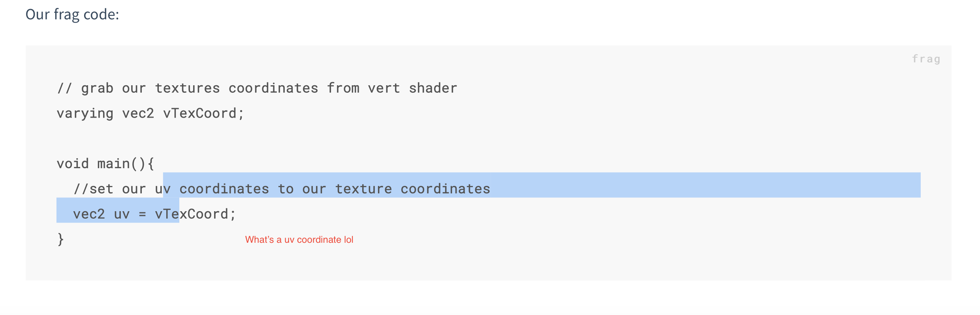Click the word "varying" in the code
The width and height of the screenshot is (980, 315).
85,114
